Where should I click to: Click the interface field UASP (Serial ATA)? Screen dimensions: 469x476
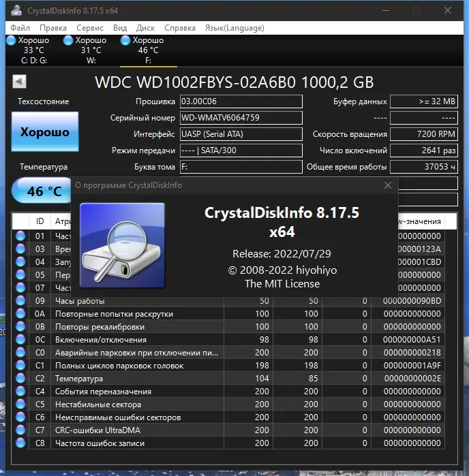(241, 134)
